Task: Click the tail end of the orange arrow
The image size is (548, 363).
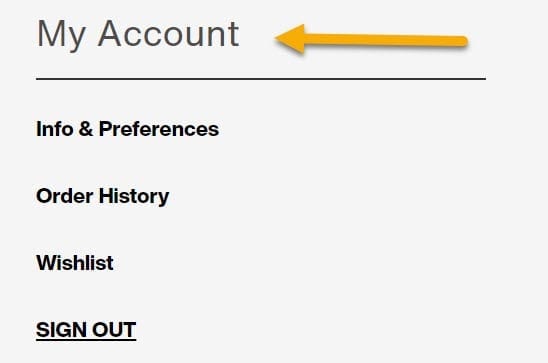Action: [460, 41]
